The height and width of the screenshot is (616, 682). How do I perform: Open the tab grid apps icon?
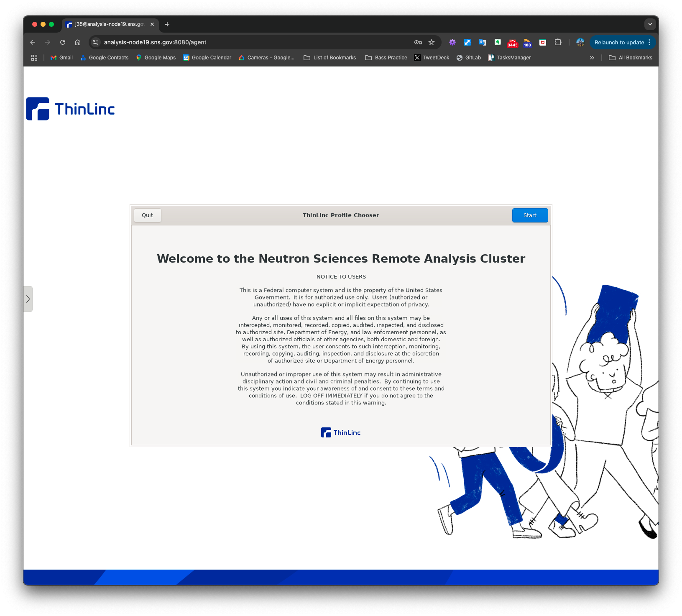tap(34, 58)
